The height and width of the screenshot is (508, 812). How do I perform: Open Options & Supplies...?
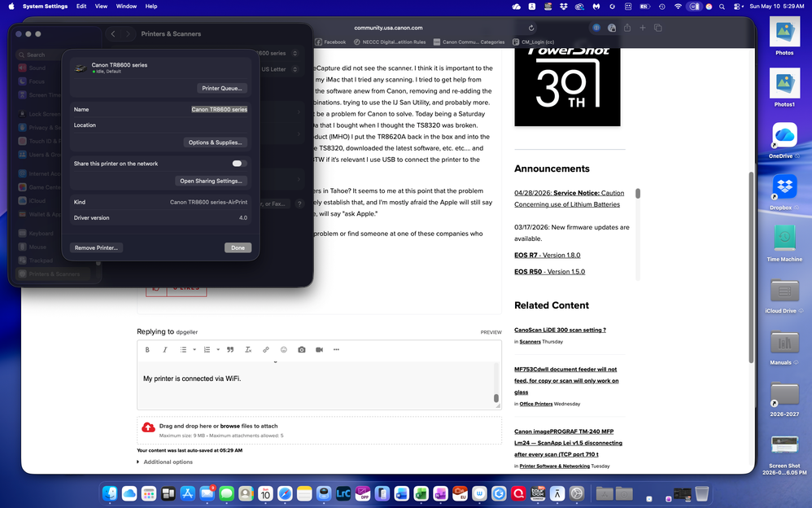click(215, 142)
